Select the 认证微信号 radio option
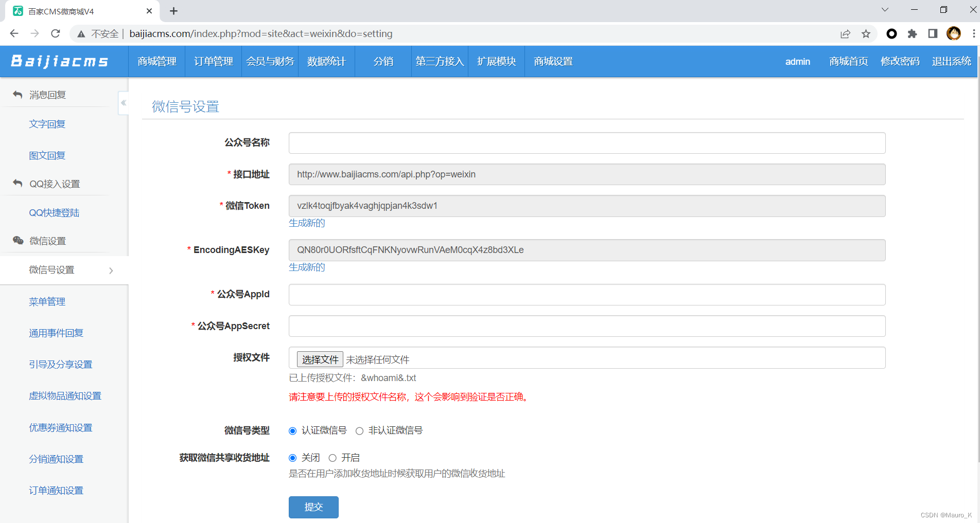Screen dimensions: 980x523 click(293, 431)
